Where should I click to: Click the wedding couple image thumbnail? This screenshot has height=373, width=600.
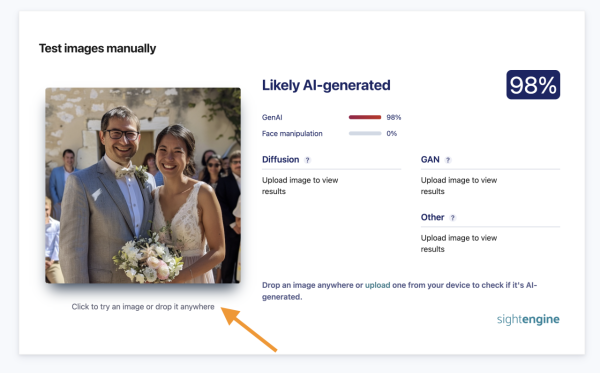coord(143,186)
